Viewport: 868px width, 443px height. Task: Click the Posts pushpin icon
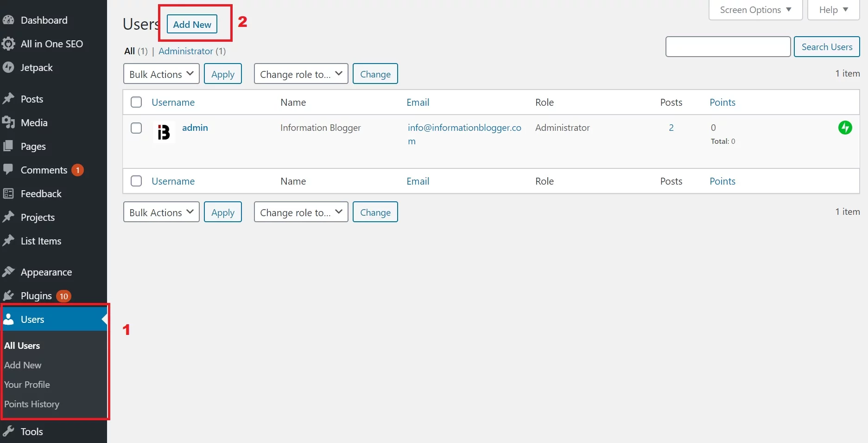pyautogui.click(x=8, y=99)
